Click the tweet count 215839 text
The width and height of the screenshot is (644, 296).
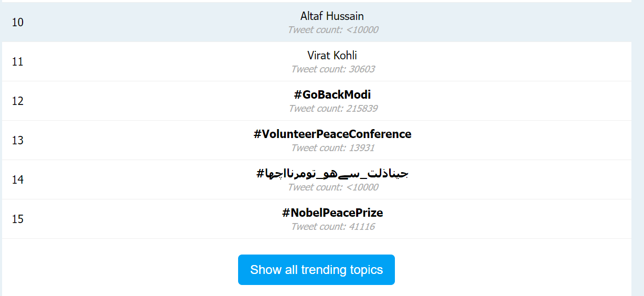(x=333, y=109)
